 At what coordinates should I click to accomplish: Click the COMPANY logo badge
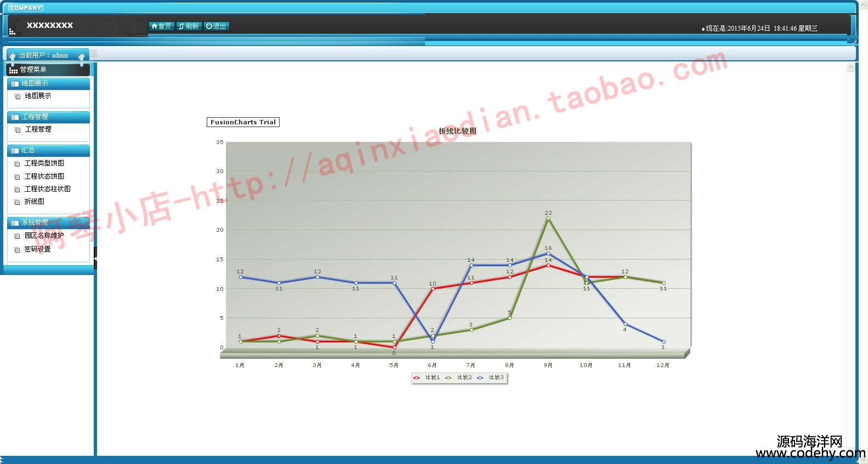[26, 8]
